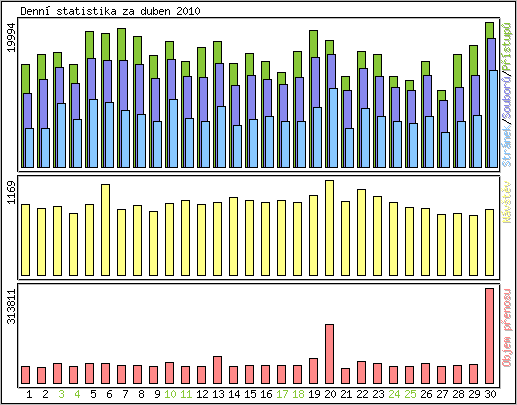Click green weekend day label 25
Screen dimensions: 517x405
410,394
